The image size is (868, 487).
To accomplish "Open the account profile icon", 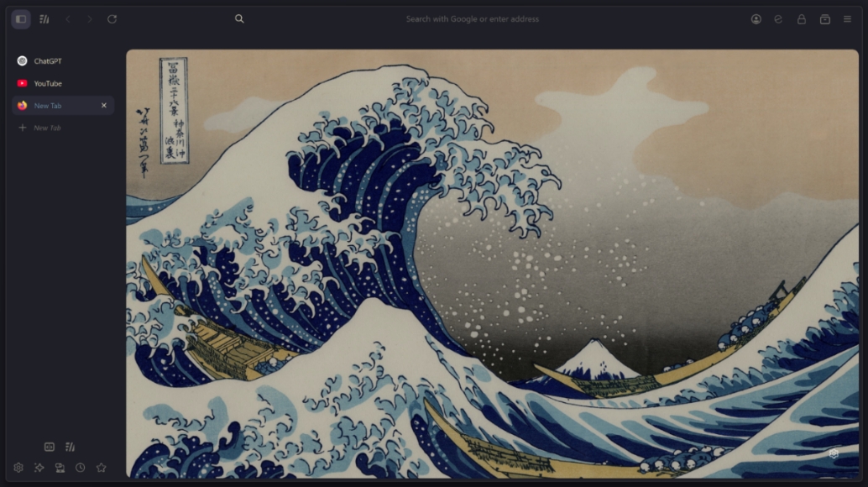I will click(756, 18).
